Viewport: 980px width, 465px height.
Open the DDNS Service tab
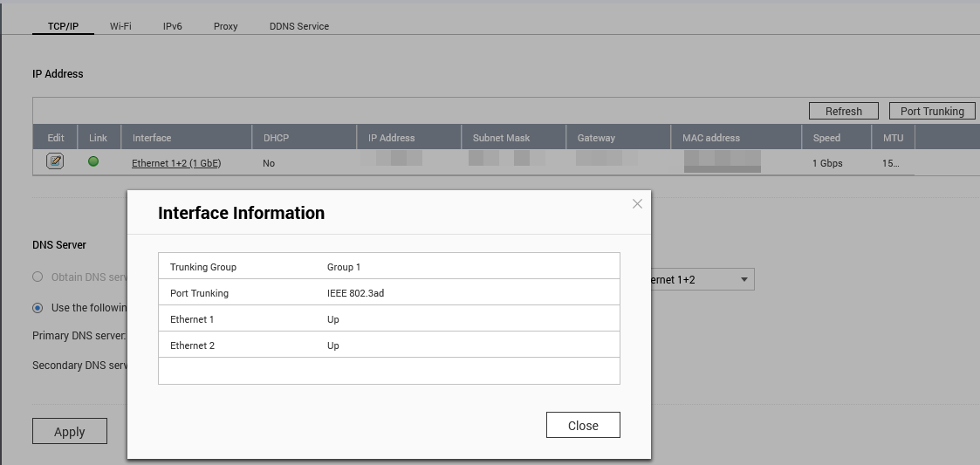[299, 26]
